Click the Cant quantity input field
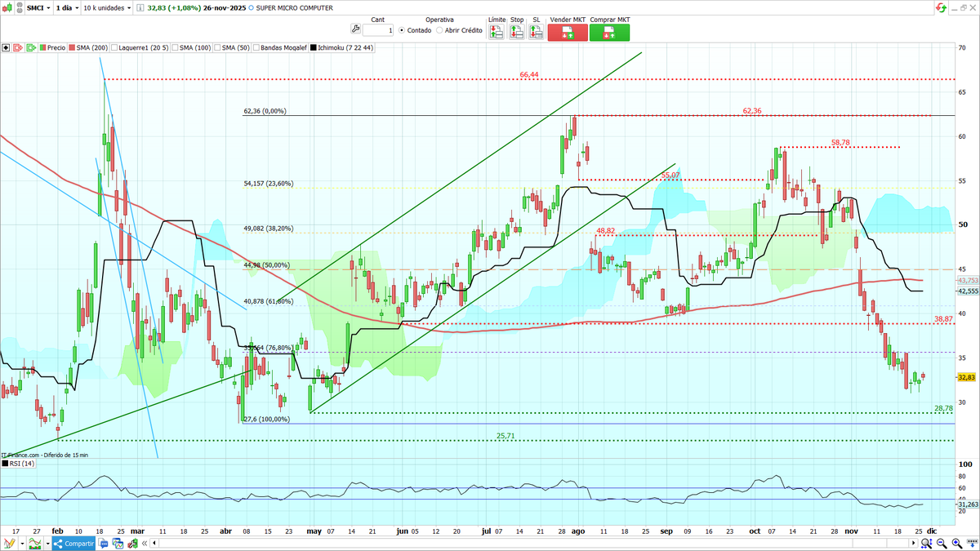Screen dimensions: 980x551 click(x=378, y=29)
